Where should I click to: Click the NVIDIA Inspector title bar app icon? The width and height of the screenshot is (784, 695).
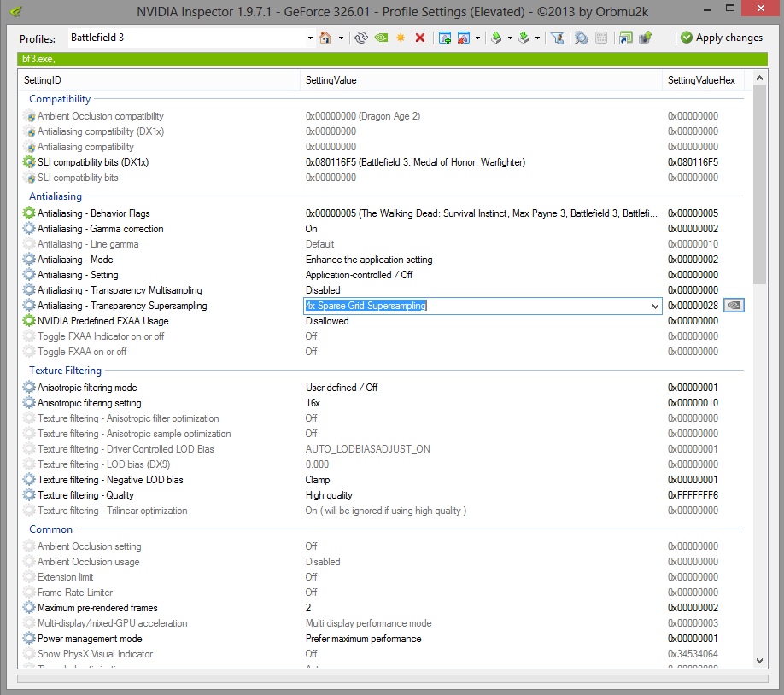coord(16,10)
